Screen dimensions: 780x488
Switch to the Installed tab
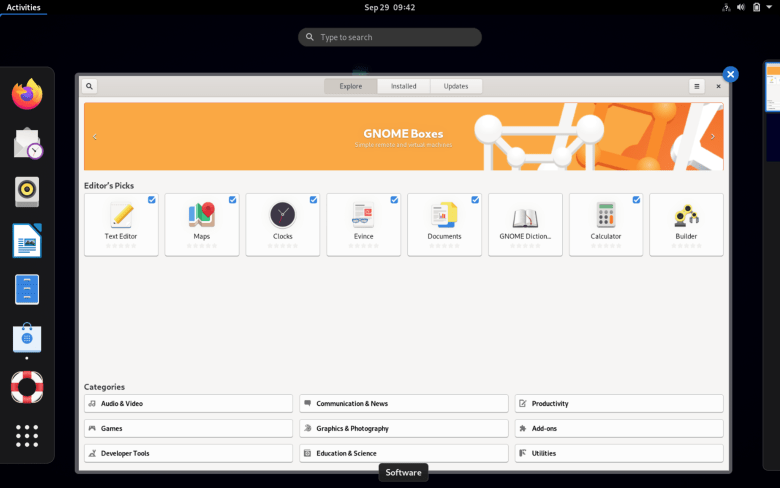click(x=403, y=86)
